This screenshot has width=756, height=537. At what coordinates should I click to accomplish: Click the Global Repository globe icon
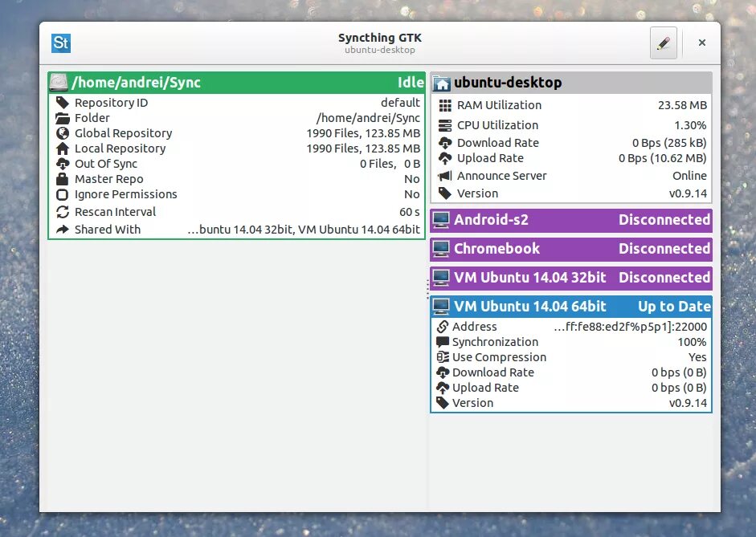[62, 133]
